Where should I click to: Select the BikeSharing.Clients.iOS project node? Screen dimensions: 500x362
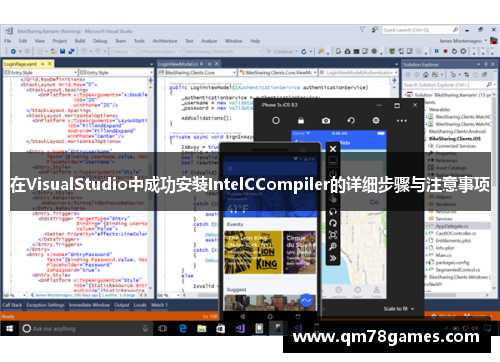455,139
